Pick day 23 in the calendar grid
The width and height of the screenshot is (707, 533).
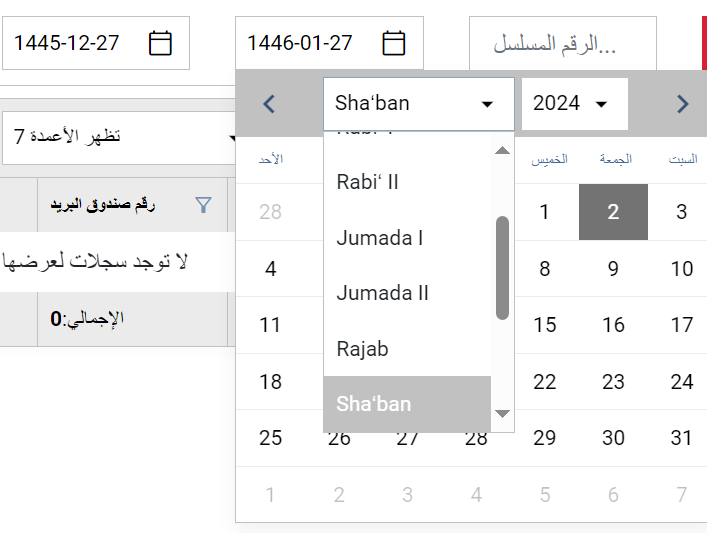(x=613, y=382)
